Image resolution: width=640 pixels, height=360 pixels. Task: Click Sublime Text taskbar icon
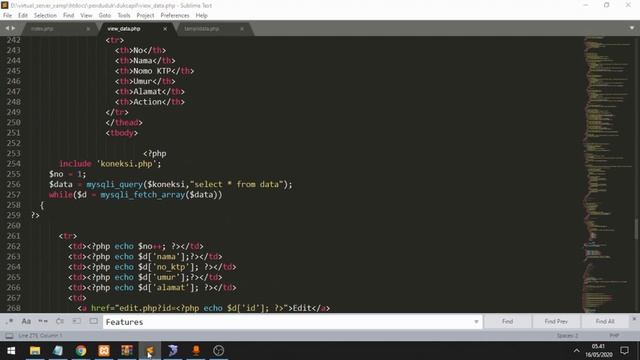pos(149,351)
